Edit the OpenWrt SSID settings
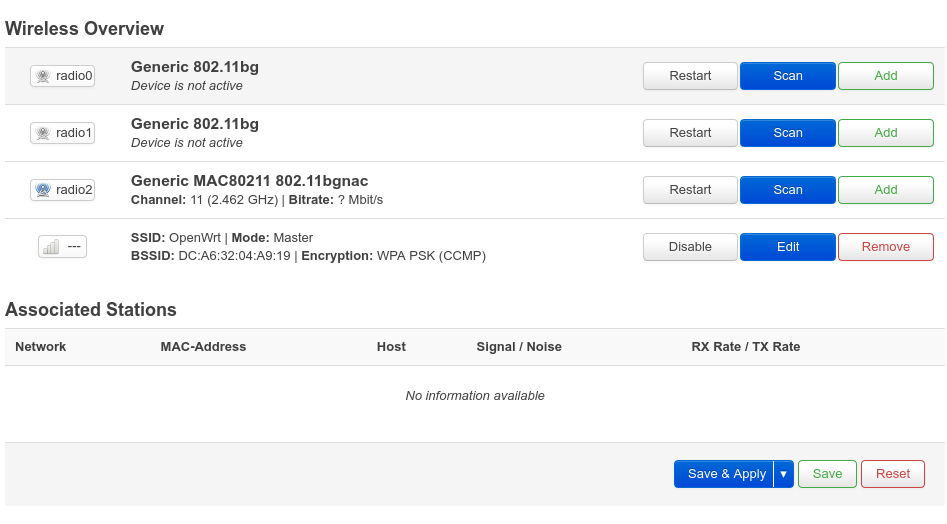947x524 pixels. pyautogui.click(x=787, y=247)
